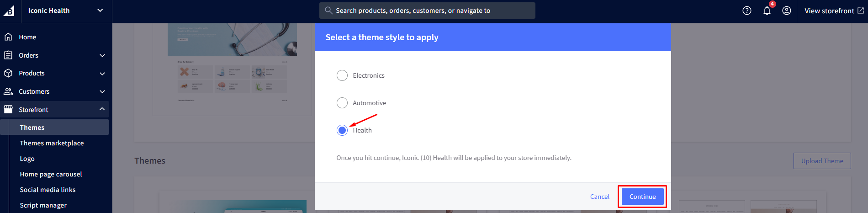Click the Products box icon
This screenshot has width=868, height=213.
tap(8, 73)
